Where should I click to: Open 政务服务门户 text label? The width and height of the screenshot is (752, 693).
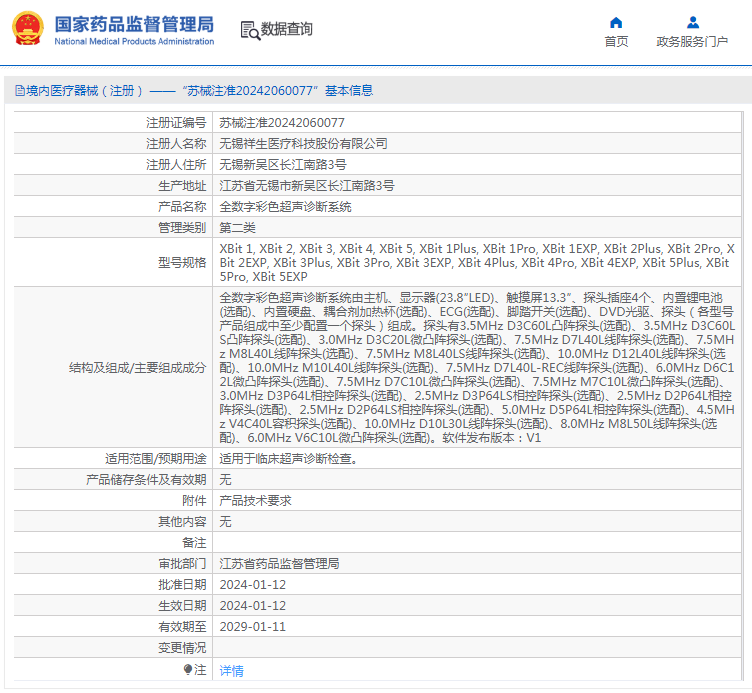692,41
